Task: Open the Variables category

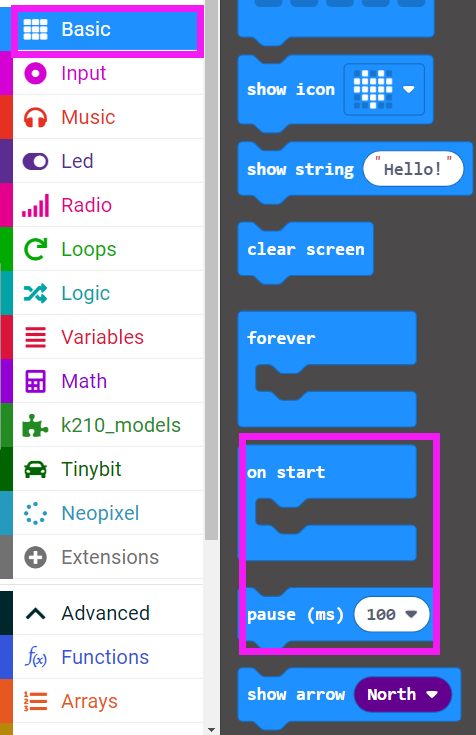Action: click(108, 338)
